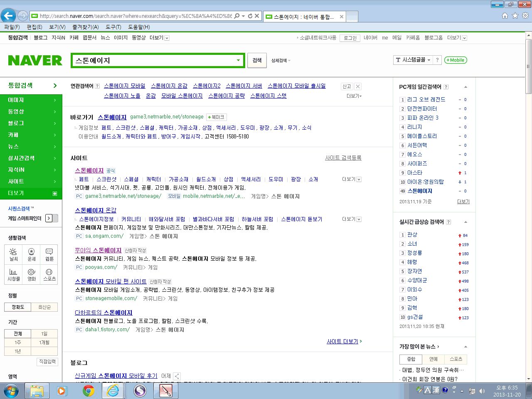Click the 시청률 ratings icon
This screenshot has height=399, width=532.
coord(14,275)
